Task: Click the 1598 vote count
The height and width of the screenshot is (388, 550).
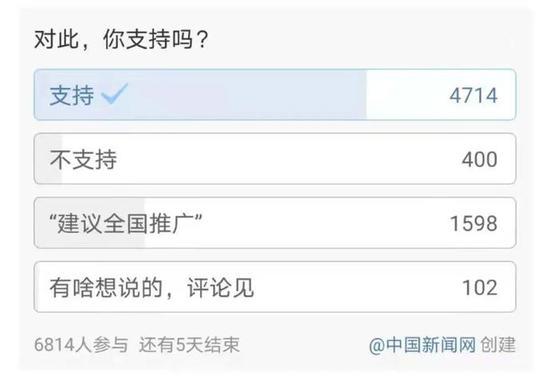Action: [x=474, y=223]
